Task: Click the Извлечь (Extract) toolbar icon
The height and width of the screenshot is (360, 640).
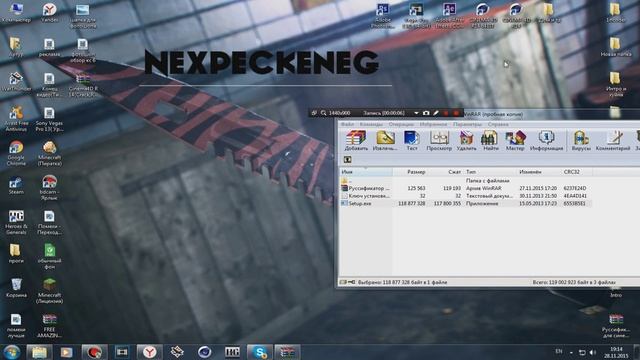Action: click(x=385, y=141)
